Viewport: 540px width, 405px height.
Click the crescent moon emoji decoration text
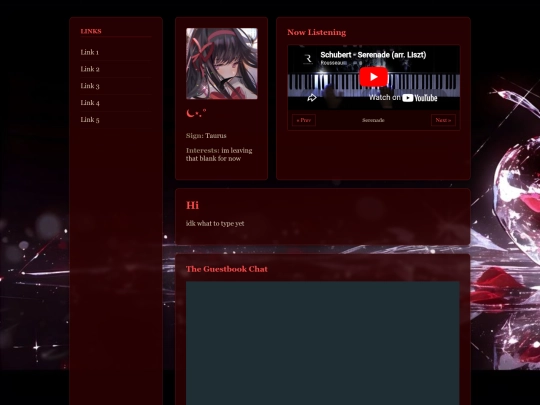pyautogui.click(x=196, y=113)
